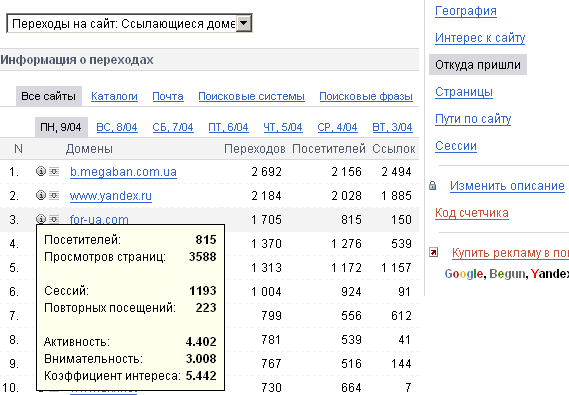
Task: Click Посетителей value 2 156
Action: pyautogui.click(x=347, y=172)
